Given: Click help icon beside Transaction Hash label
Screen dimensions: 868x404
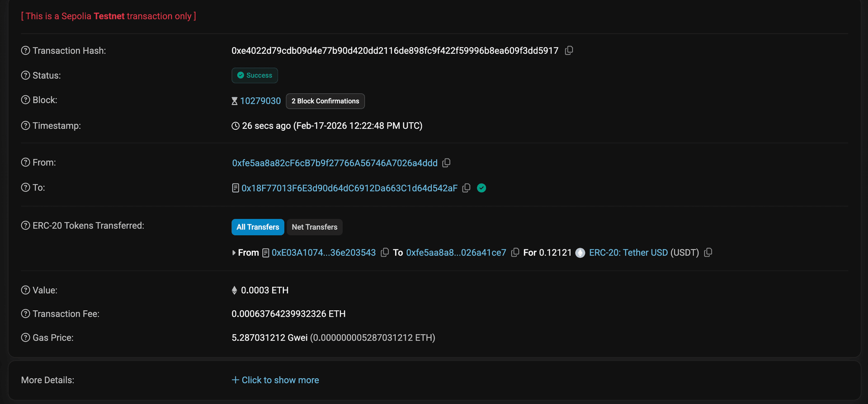Looking at the screenshot, I should tap(26, 51).
